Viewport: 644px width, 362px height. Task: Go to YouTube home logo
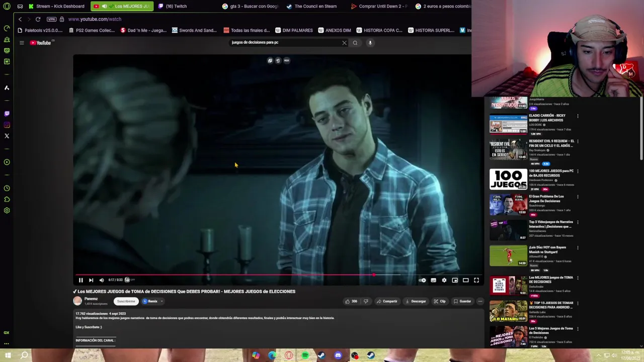click(41, 43)
